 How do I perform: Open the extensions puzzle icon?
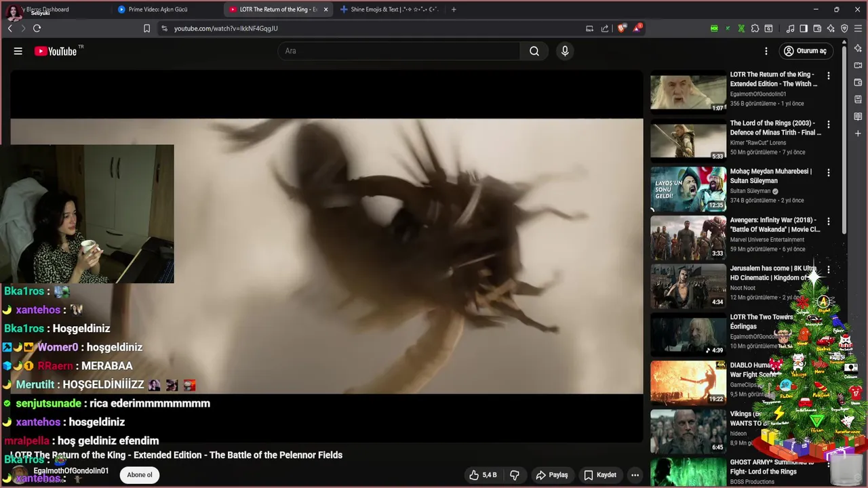[755, 28]
